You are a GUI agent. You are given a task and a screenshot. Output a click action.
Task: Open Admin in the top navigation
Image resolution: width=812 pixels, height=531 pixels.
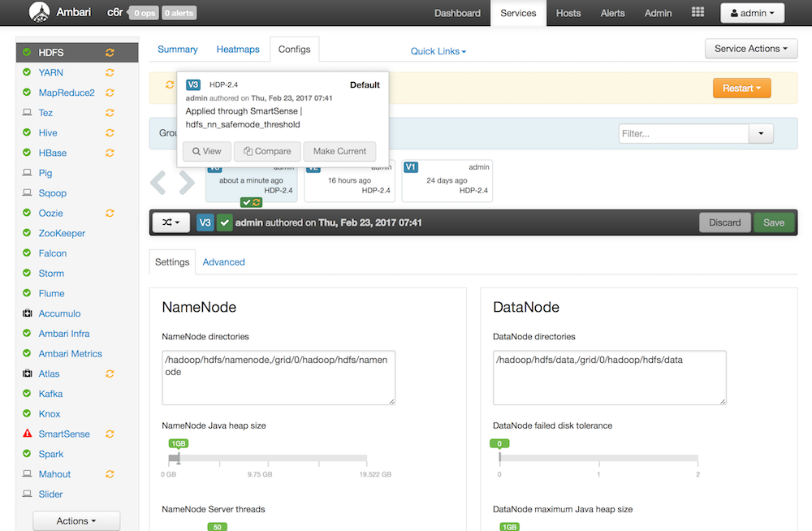(659, 13)
